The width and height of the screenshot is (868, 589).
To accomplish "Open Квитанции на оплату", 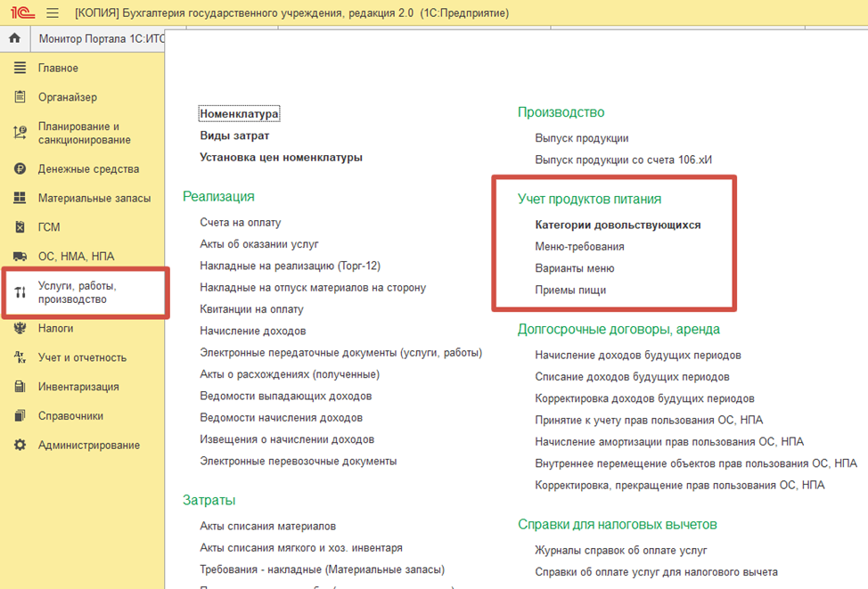I will pos(251,309).
